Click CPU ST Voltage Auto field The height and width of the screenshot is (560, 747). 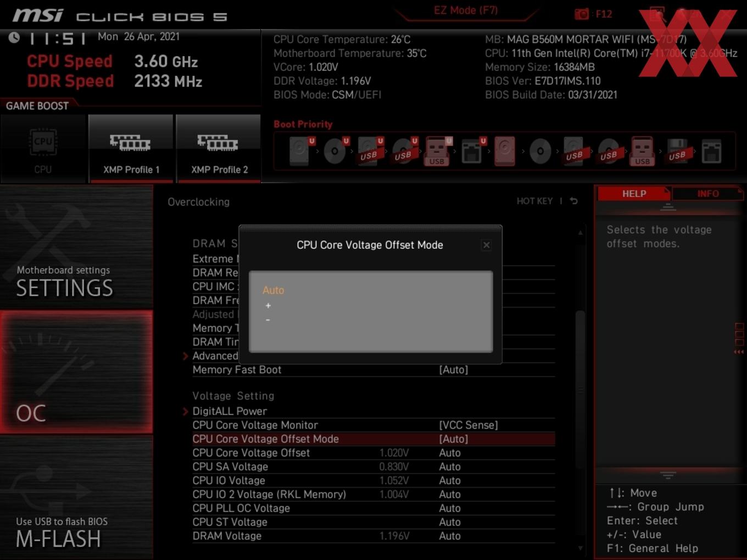[x=450, y=522]
